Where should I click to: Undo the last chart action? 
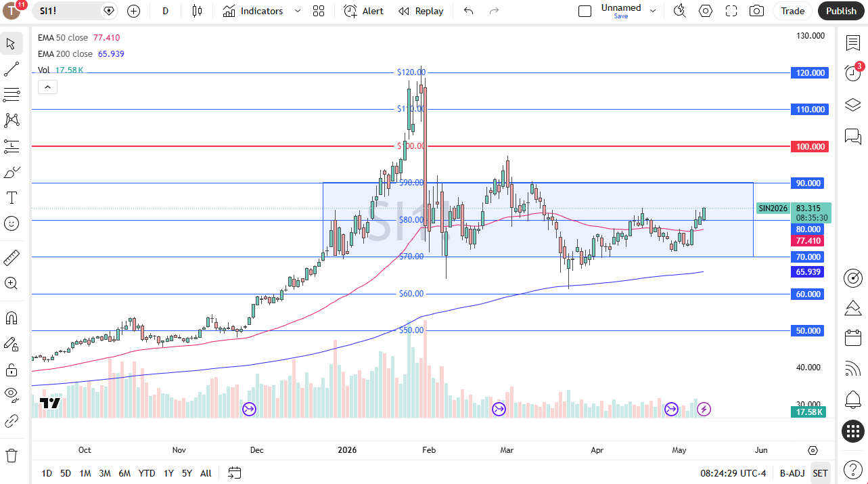(468, 11)
